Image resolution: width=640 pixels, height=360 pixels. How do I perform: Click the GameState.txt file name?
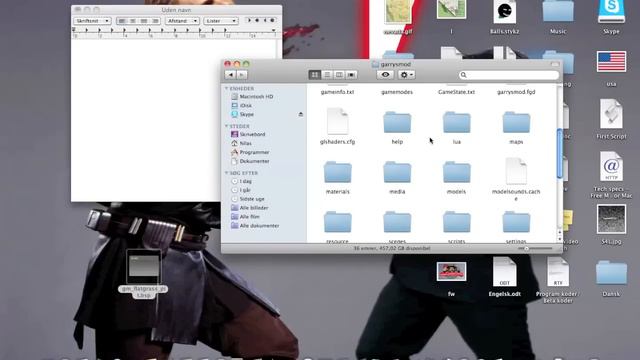click(456, 92)
